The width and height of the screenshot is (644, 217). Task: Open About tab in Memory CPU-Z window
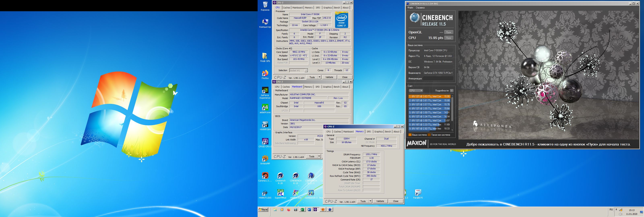click(396, 132)
